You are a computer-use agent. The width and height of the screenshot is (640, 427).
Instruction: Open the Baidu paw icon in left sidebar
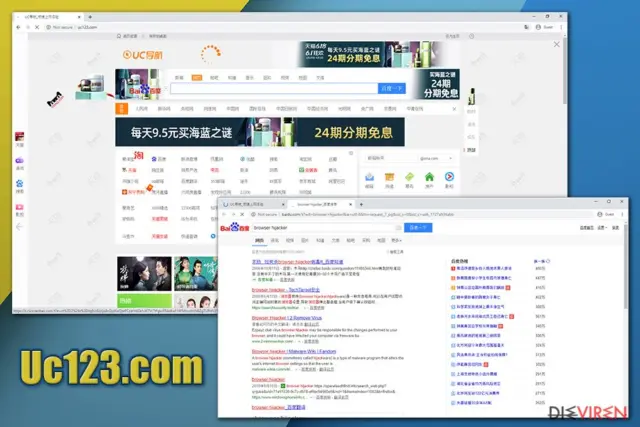coord(20,183)
